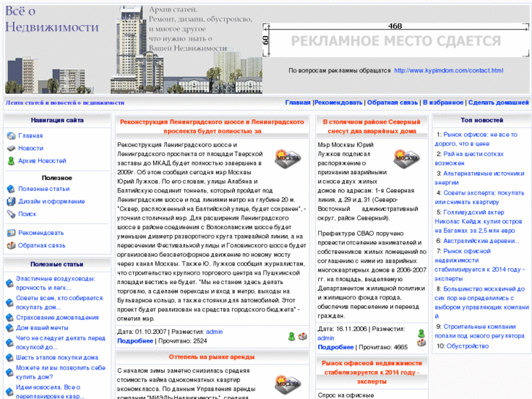Image resolution: width=532 pixels, height=399 pixels.
Task: Click the floppy icon beside Дизайн и оформление
Action: tap(11, 202)
